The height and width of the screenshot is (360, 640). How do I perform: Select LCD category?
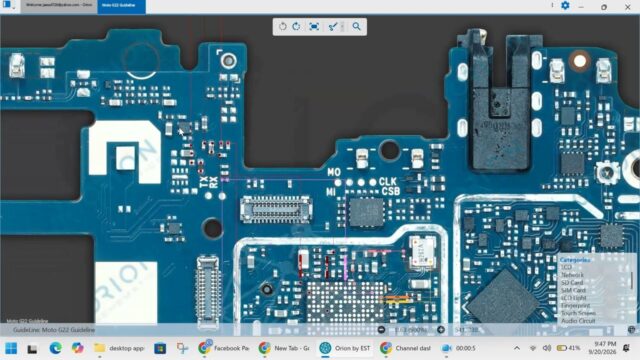coord(566,267)
